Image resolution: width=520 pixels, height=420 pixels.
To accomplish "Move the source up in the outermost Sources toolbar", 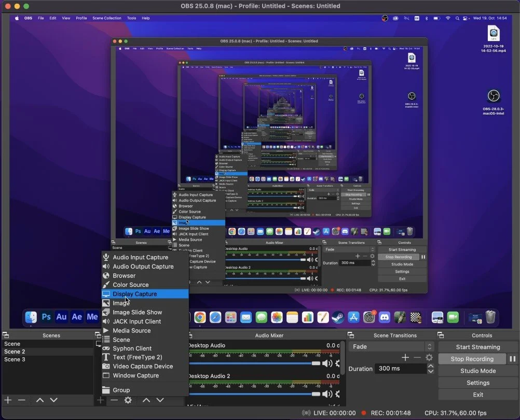I will tap(146, 400).
